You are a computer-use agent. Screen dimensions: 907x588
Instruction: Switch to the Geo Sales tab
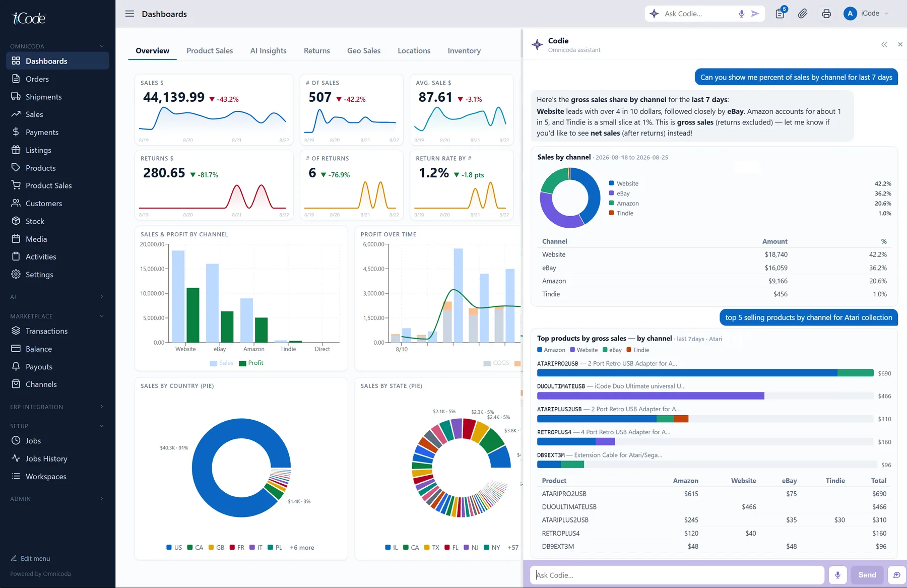364,51
